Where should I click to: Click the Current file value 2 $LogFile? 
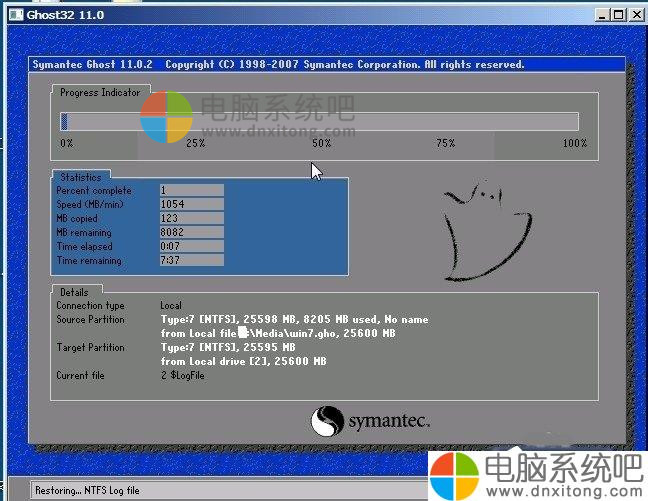[182, 375]
